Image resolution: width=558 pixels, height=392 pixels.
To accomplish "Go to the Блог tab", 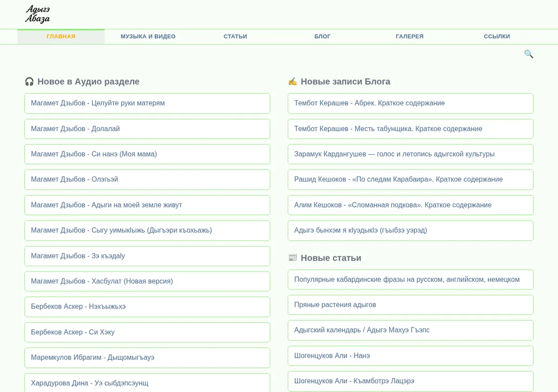I will coord(322,37).
